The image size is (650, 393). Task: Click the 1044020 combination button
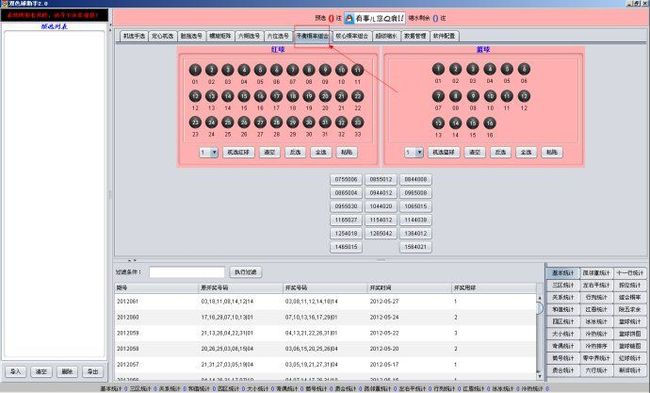(381, 206)
